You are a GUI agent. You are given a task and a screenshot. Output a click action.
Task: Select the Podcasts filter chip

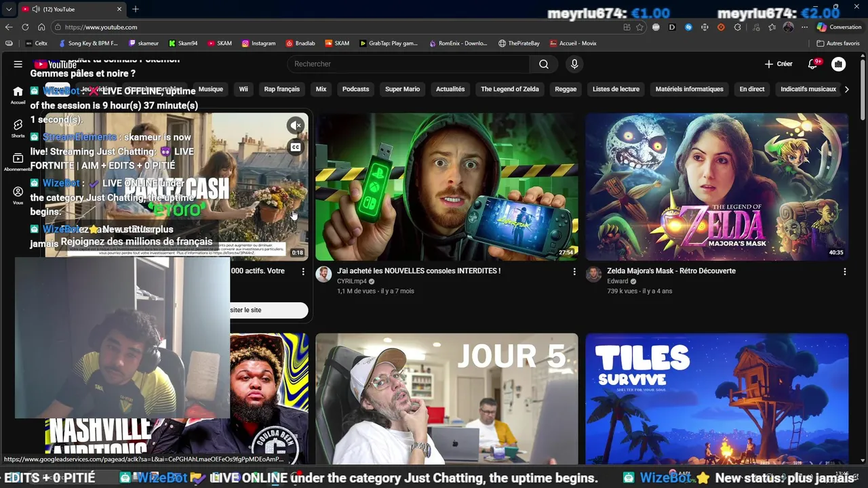(x=355, y=89)
